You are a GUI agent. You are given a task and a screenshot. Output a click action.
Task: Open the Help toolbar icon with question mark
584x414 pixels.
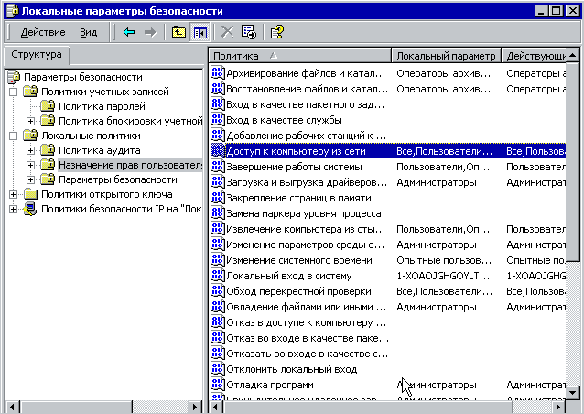point(277,32)
